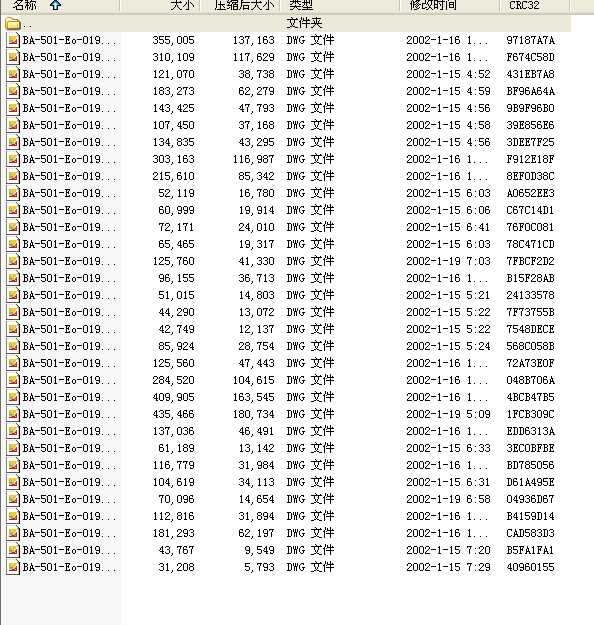Click the 压缩后大小 column header
This screenshot has height=625, width=594.
[240, 6]
